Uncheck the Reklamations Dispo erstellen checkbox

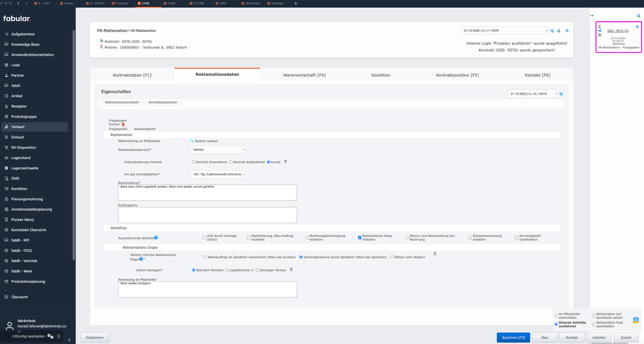(x=359, y=238)
